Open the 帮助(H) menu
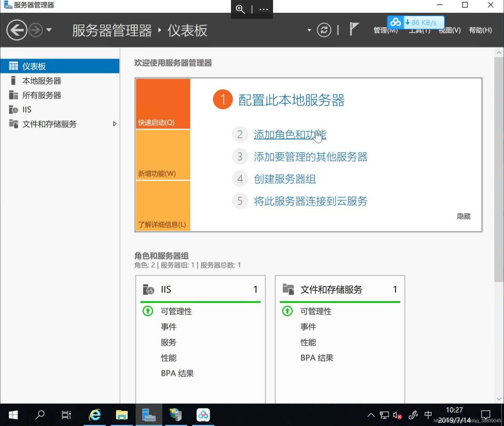This screenshot has height=426, width=504. [x=480, y=30]
